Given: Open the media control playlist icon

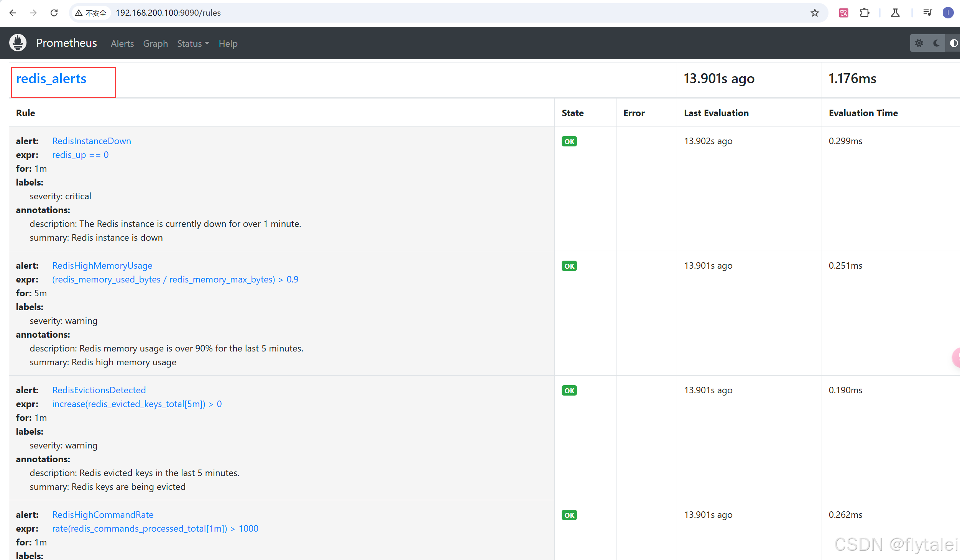Looking at the screenshot, I should click(x=927, y=13).
